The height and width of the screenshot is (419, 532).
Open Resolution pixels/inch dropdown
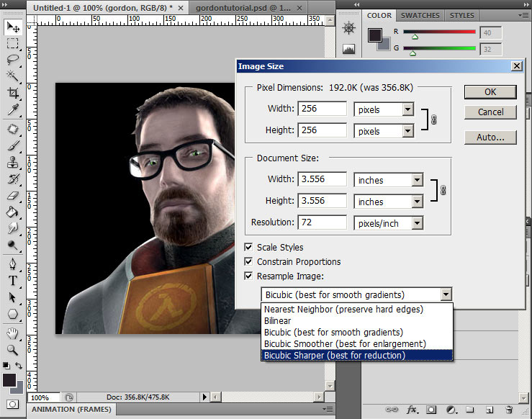pos(418,223)
